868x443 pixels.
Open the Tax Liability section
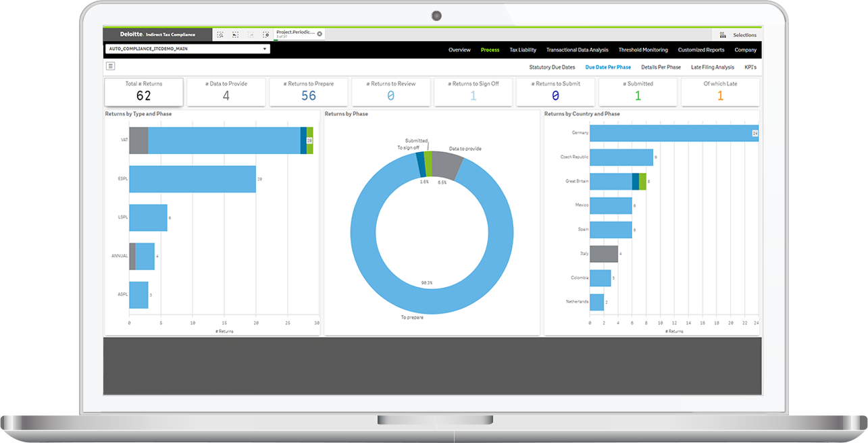(x=523, y=50)
